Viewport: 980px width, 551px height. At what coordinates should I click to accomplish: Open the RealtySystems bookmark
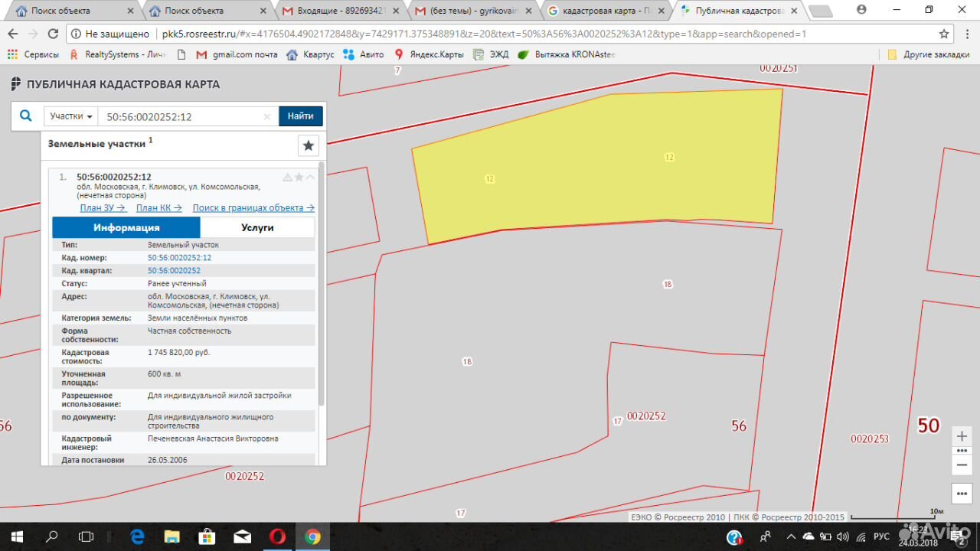tap(117, 54)
